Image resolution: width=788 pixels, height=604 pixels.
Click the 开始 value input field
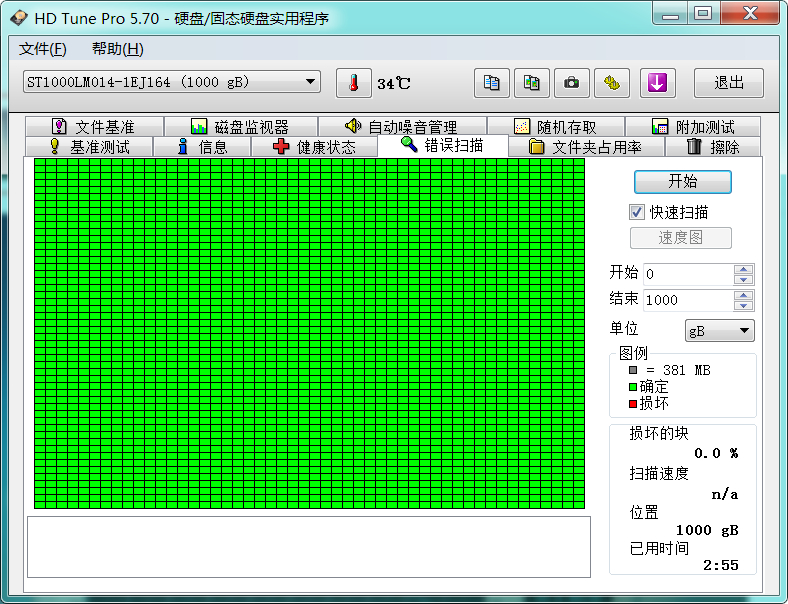pos(688,274)
